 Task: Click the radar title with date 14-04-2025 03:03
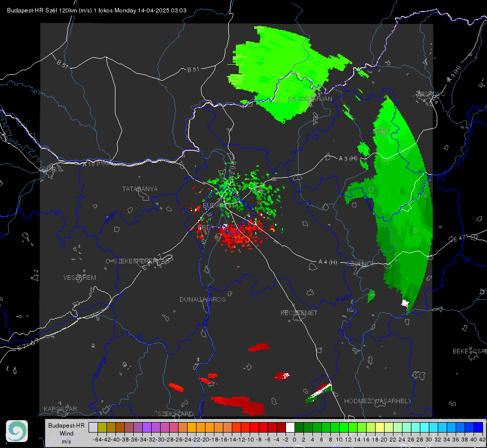[x=97, y=10]
